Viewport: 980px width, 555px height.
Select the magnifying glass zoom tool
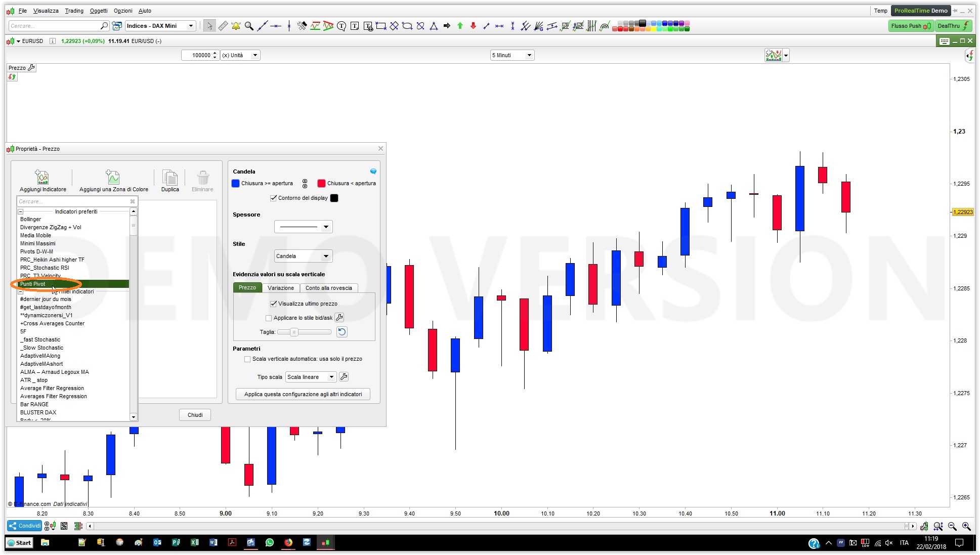[249, 26]
